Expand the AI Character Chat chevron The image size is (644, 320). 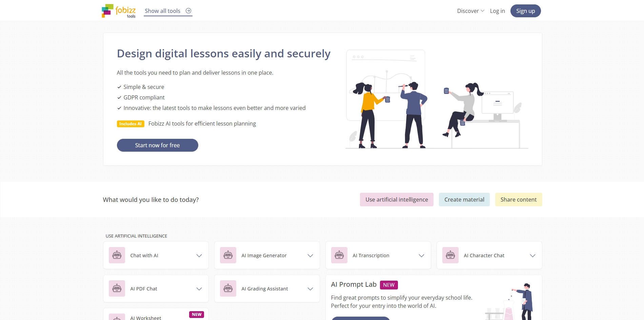click(x=533, y=256)
